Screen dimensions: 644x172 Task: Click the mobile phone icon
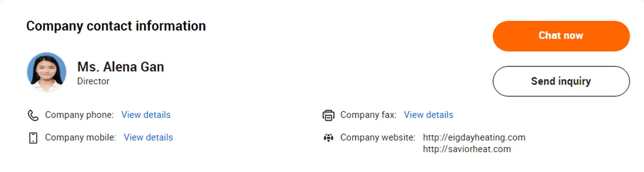33,138
